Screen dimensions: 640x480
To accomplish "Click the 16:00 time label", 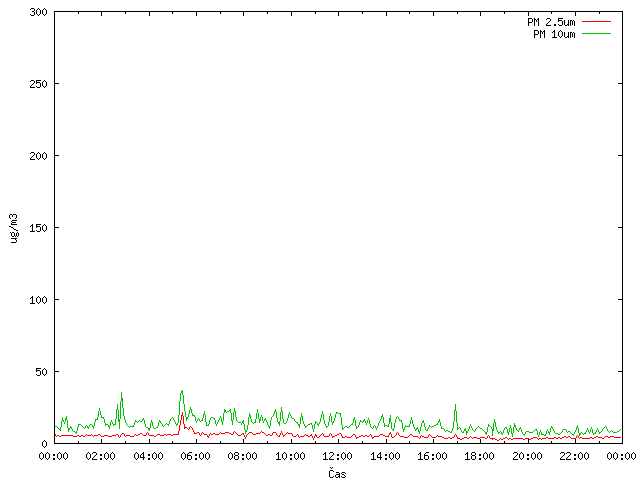I will coord(432,456).
